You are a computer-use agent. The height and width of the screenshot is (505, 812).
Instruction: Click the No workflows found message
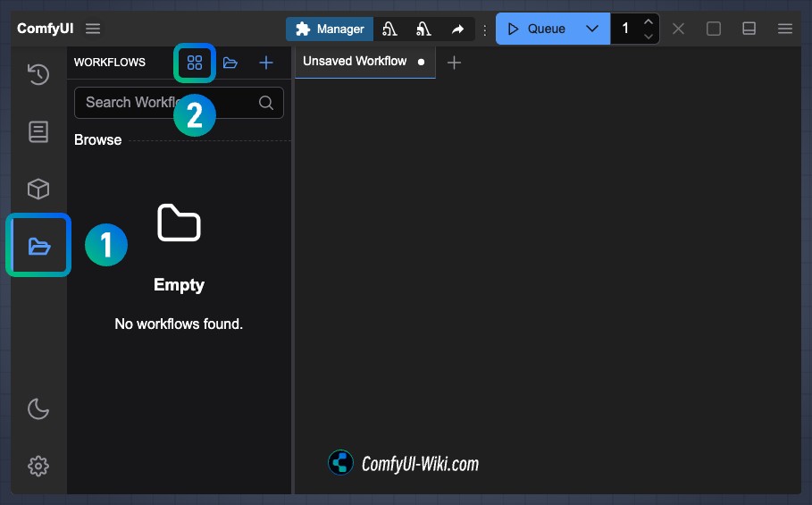[x=179, y=324]
